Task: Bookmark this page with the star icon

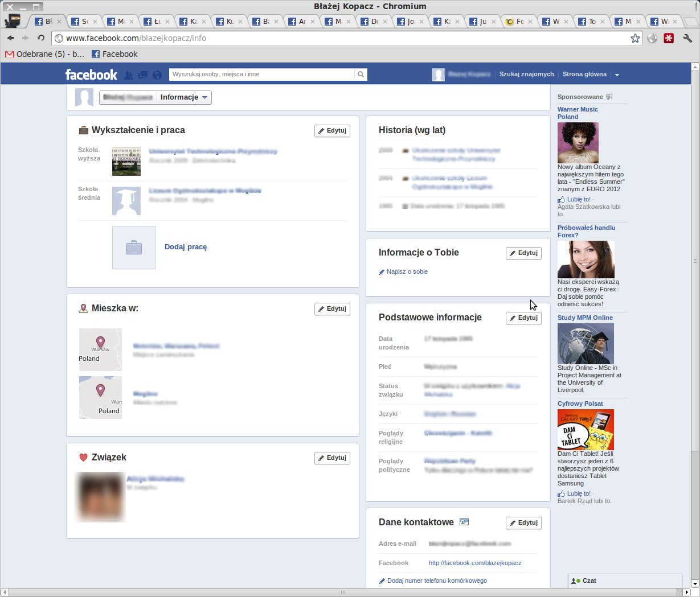Action: [635, 38]
